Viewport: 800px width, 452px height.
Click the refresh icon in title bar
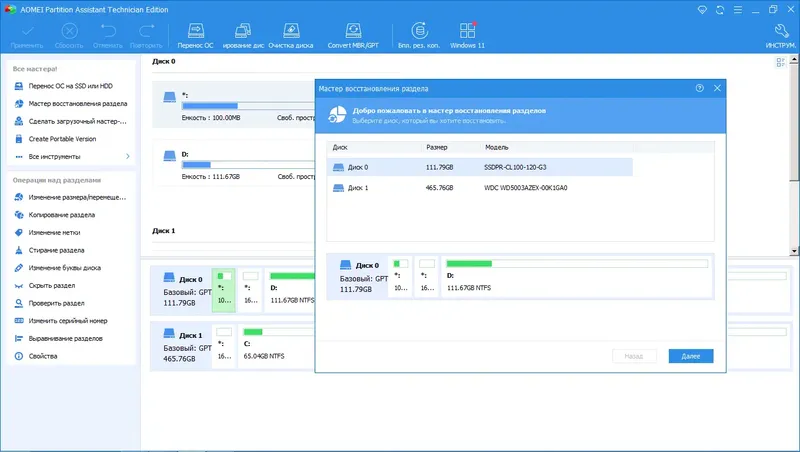coord(720,10)
